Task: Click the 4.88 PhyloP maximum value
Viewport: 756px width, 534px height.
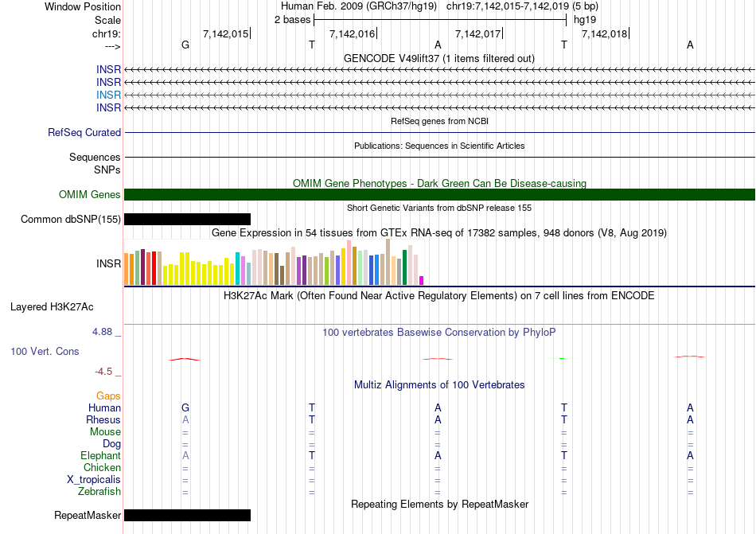Action: click(102, 332)
